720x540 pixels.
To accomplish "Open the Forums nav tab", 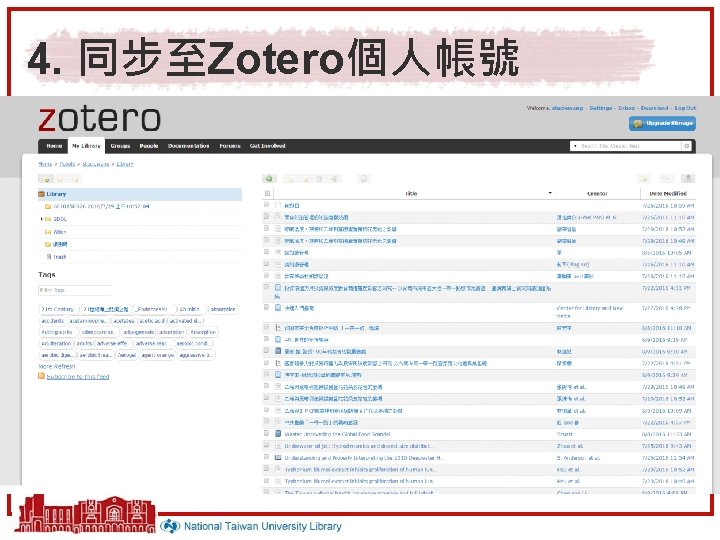I will coord(230,146).
